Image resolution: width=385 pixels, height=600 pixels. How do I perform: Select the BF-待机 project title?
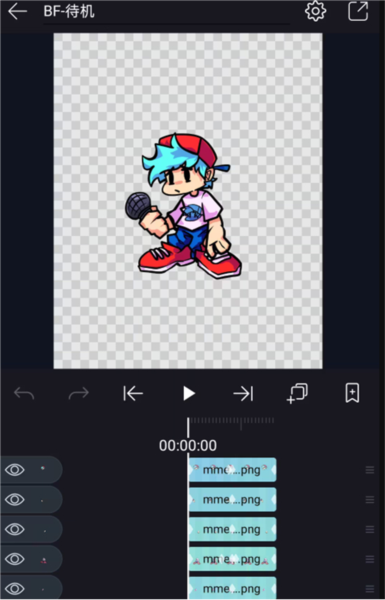[69, 11]
